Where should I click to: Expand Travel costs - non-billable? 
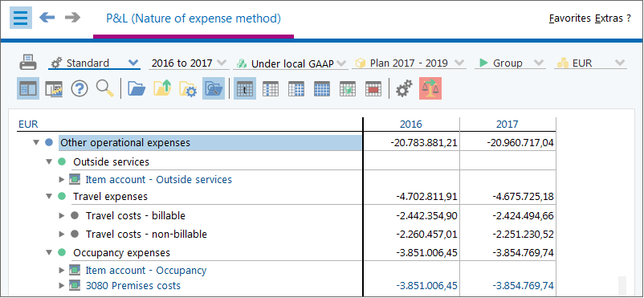[62, 235]
